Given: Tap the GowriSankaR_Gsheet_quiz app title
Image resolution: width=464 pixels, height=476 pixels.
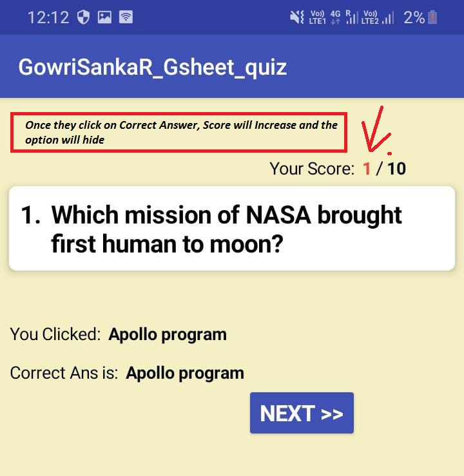Looking at the screenshot, I should click(152, 66).
